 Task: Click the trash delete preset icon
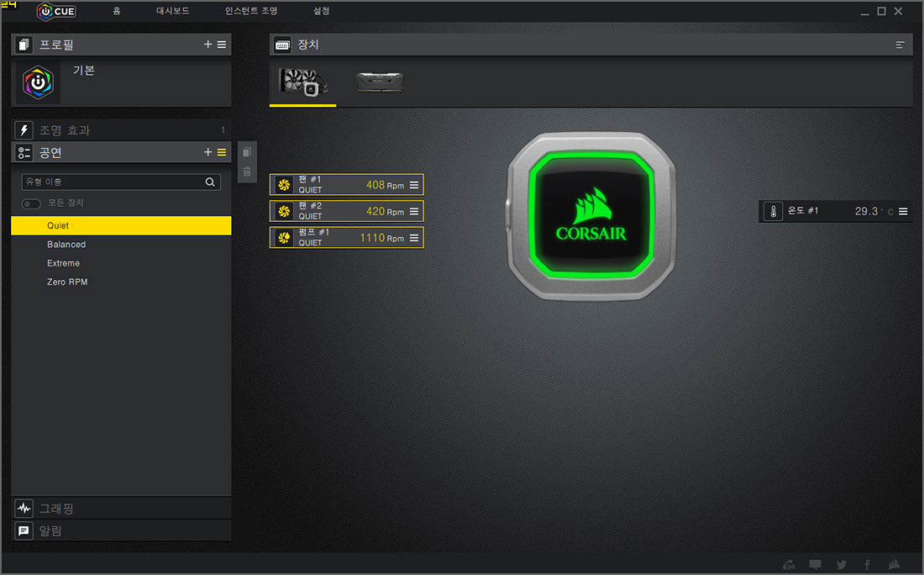click(247, 171)
